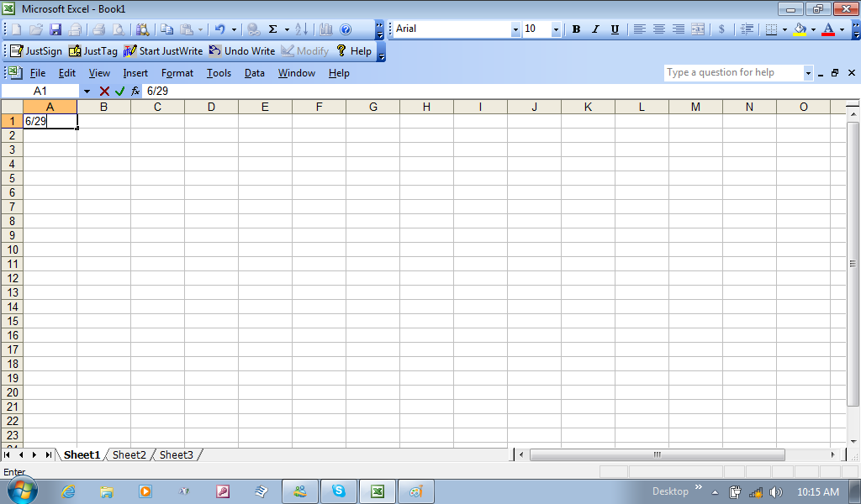Cancel entry with red X in formula bar
Image resolution: width=861 pixels, height=504 pixels.
tap(104, 91)
